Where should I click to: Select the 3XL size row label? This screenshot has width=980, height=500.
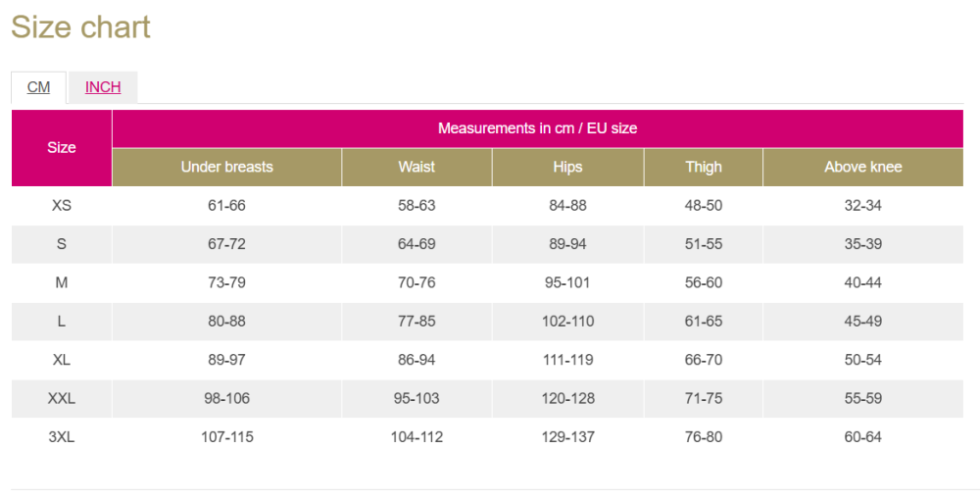click(61, 437)
